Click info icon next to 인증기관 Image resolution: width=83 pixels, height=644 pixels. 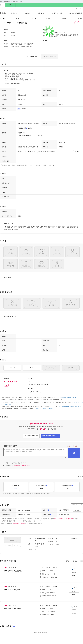[49, 510]
